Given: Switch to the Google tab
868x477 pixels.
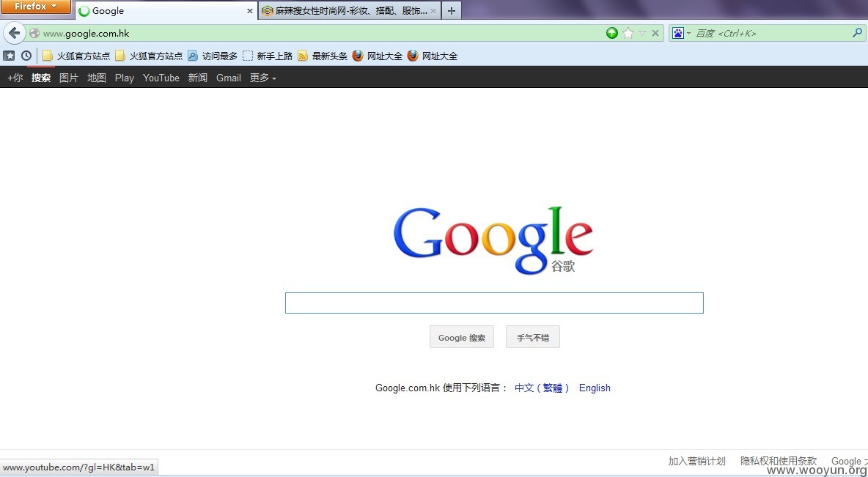Looking at the screenshot, I should click(166, 10).
